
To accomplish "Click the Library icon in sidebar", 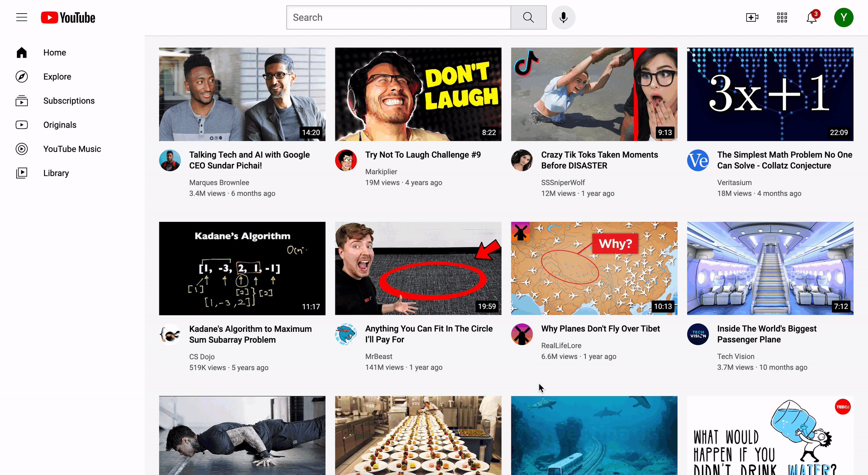I will click(x=22, y=173).
